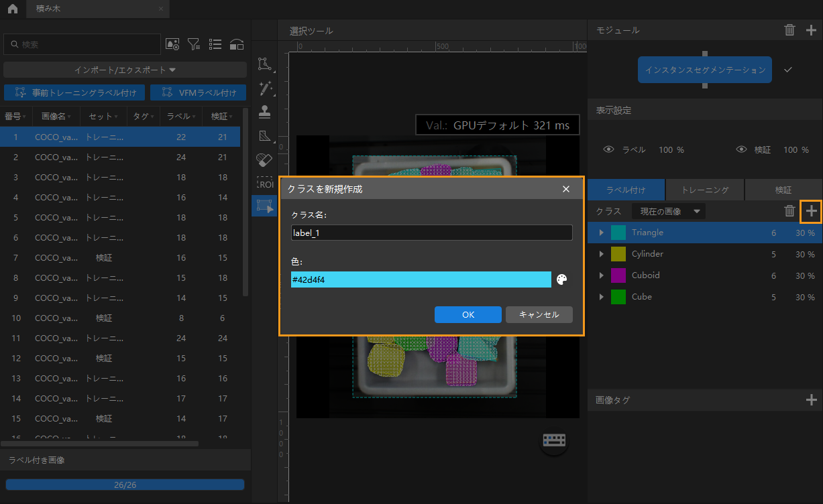
Task: Delete class with trash icon
Action: click(789, 211)
